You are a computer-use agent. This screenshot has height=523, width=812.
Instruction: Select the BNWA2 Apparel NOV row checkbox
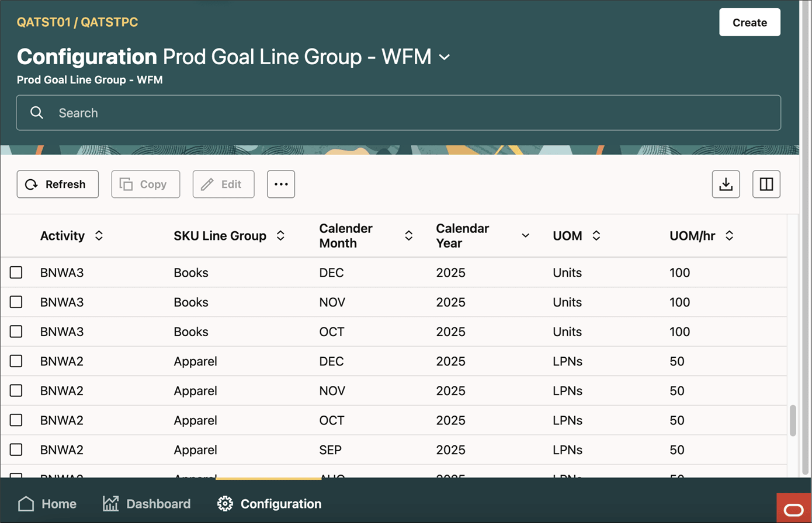16,390
